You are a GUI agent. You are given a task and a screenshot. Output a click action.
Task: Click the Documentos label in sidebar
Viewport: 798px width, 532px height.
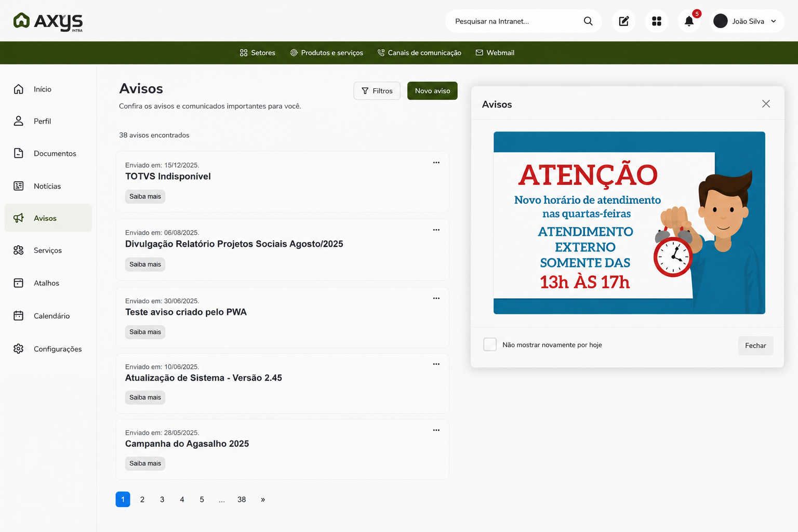(55, 153)
